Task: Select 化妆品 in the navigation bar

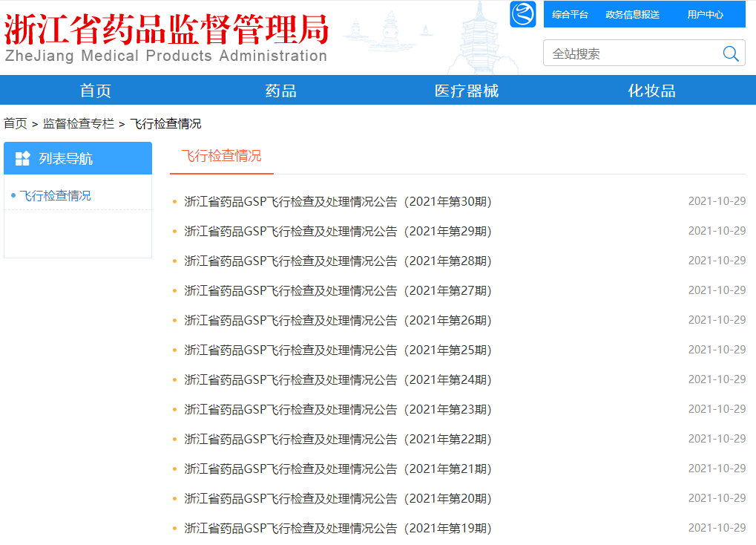Action: tap(651, 91)
